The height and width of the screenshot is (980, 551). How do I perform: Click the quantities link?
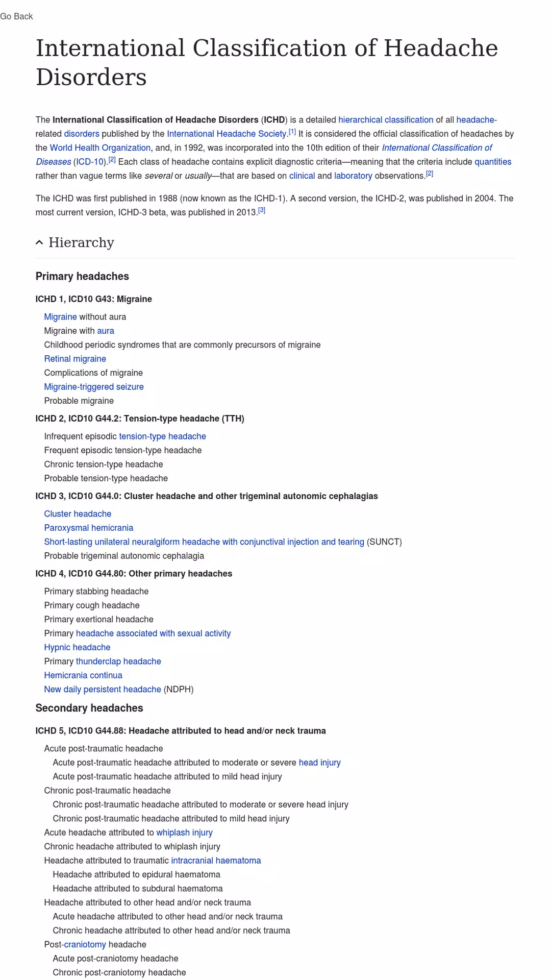pos(493,162)
